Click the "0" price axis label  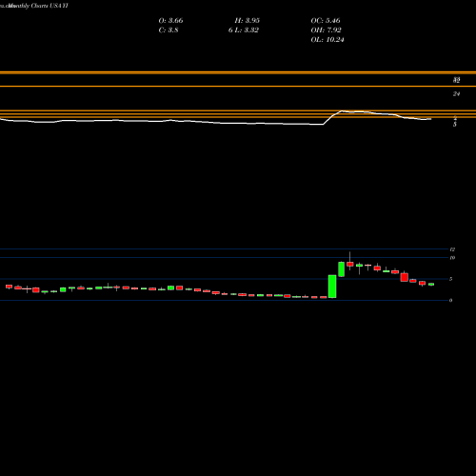coord(451,300)
